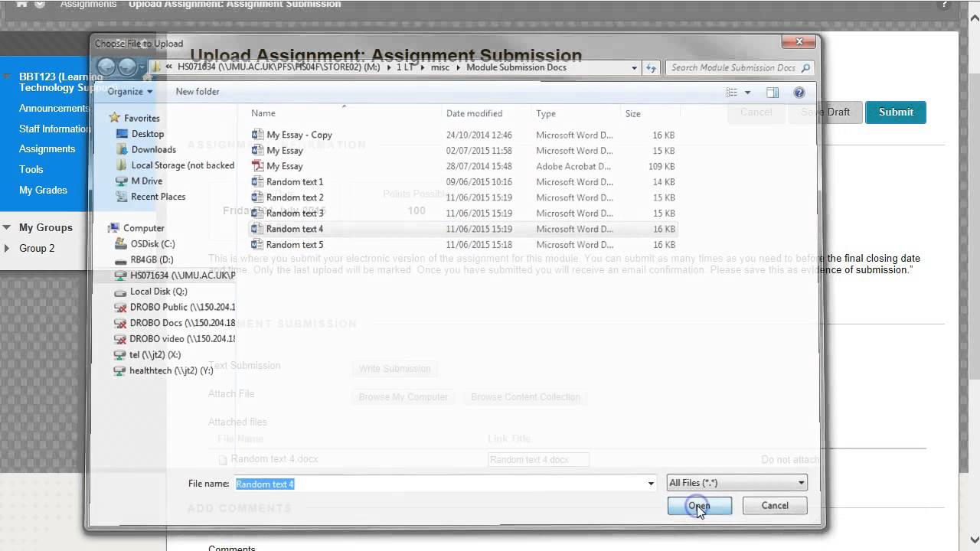The width and height of the screenshot is (980, 551).
Task: Click misc in the address breadcrumb
Action: 440,67
